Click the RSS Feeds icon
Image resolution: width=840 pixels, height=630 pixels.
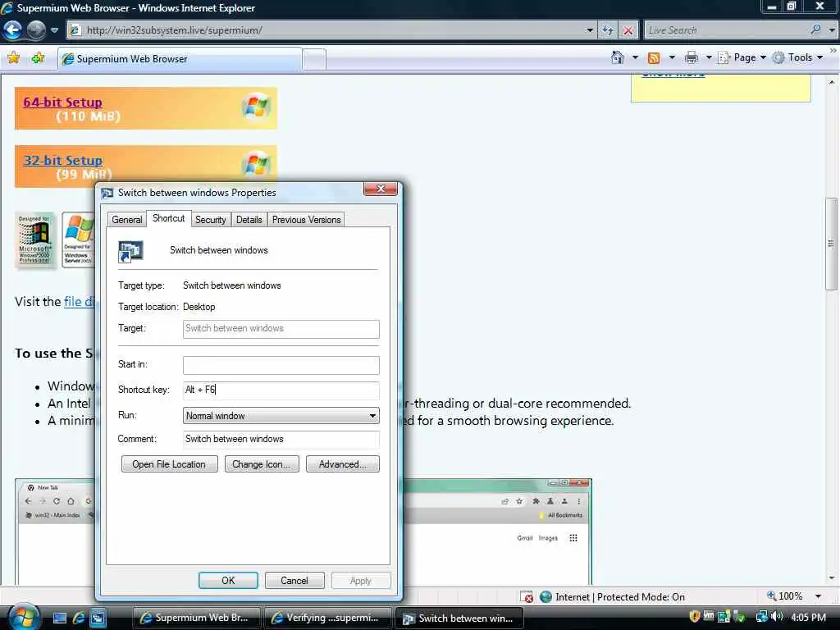[x=654, y=58]
